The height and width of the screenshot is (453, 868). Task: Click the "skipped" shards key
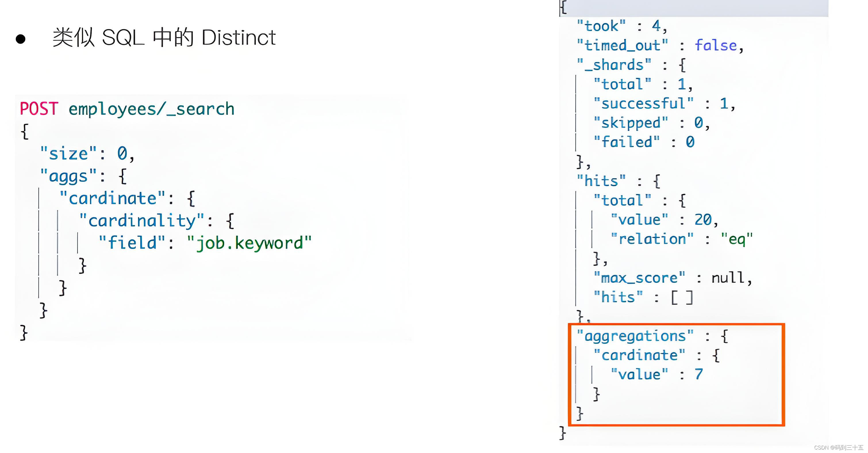click(x=631, y=123)
